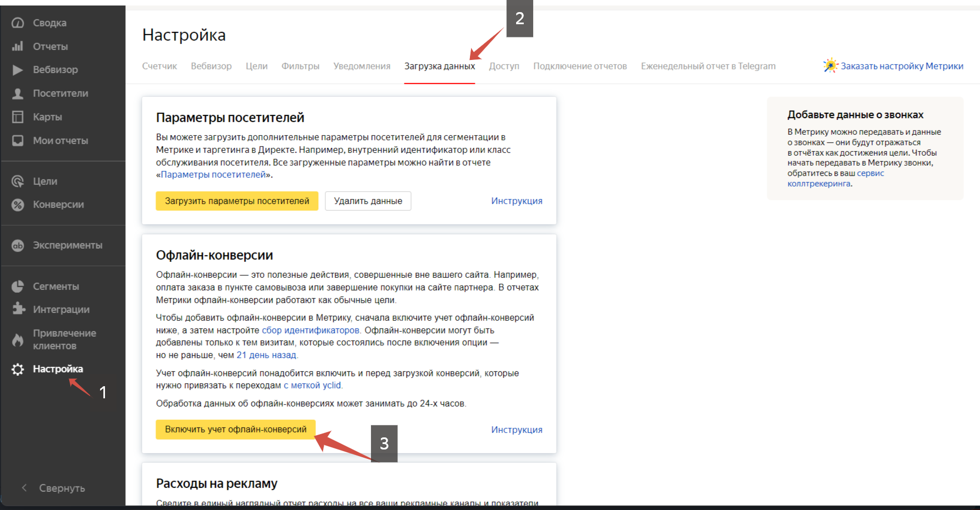Select Конверсии in the sidebar
The image size is (980, 510).
tap(58, 205)
